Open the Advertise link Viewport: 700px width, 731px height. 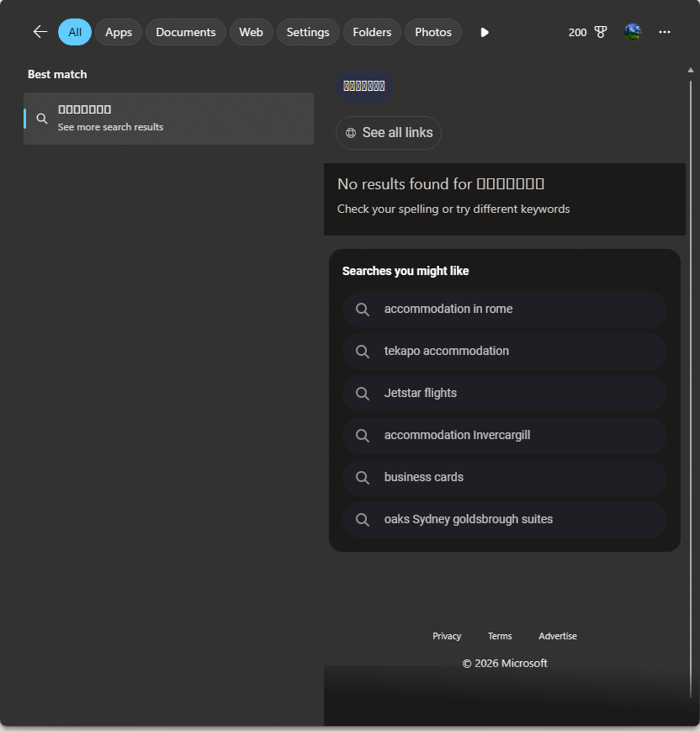click(x=558, y=636)
